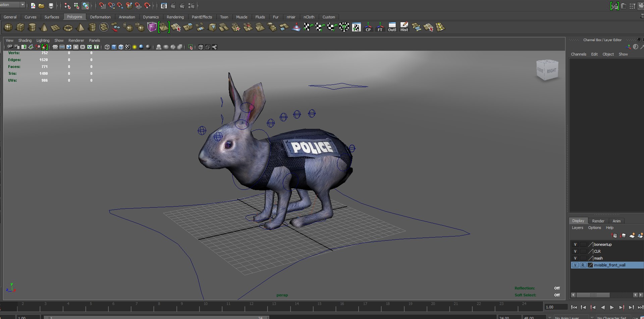This screenshot has height=319, width=644.
Task: Toggle the R reference state of invisible_front_wall
Action: click(x=583, y=265)
